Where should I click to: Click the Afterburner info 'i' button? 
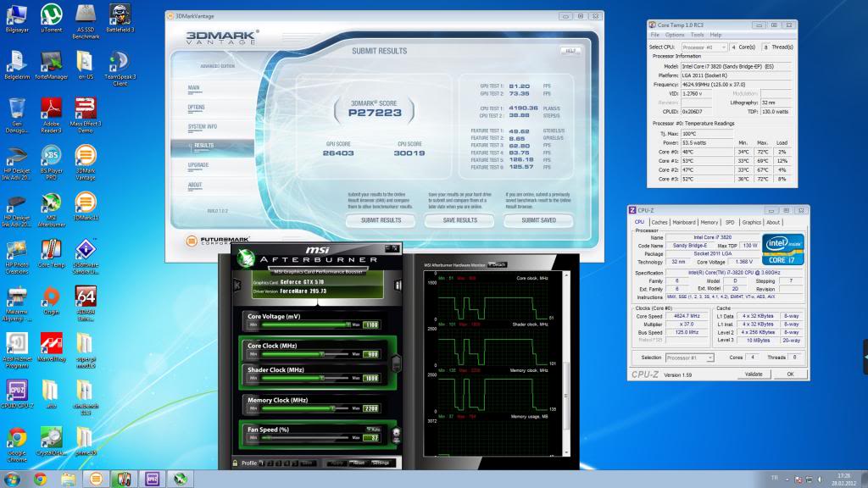pos(398,286)
